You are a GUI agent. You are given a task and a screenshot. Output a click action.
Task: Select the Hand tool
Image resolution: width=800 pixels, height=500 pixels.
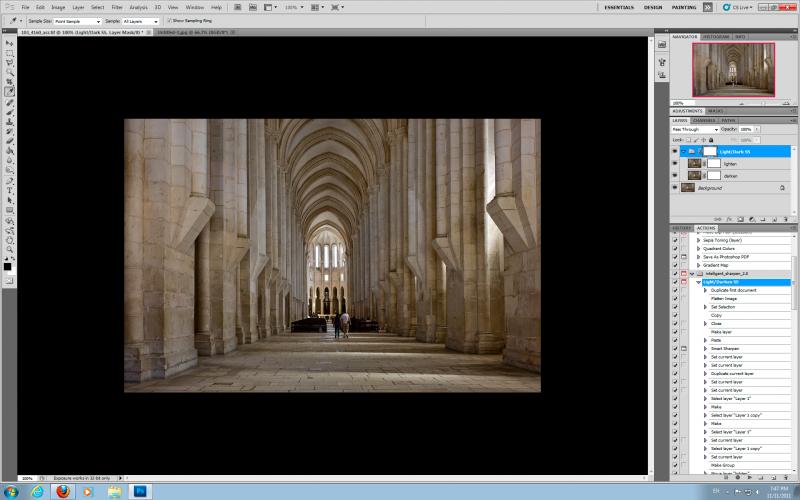(9, 240)
